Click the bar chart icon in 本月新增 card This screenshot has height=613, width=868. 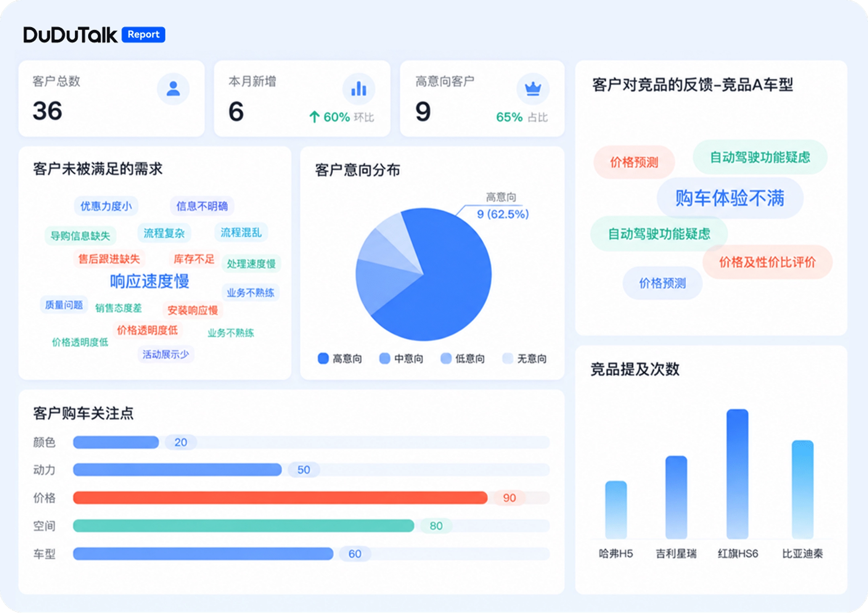point(359,89)
